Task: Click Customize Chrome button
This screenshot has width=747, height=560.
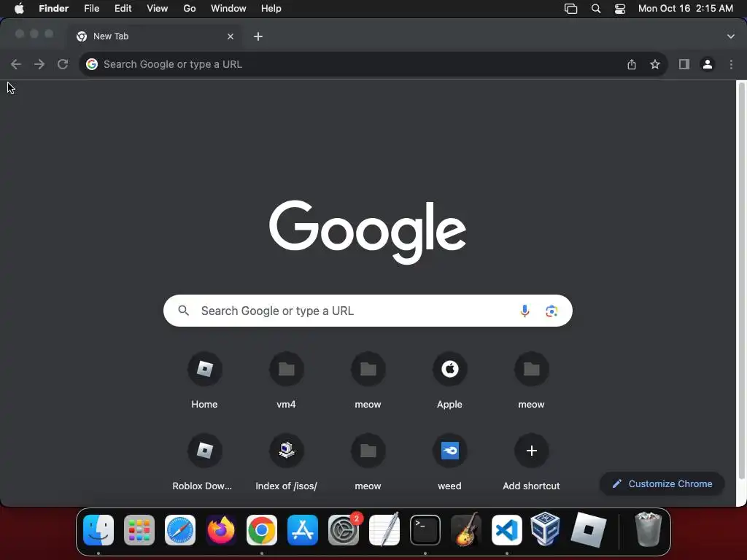Action: point(662,484)
